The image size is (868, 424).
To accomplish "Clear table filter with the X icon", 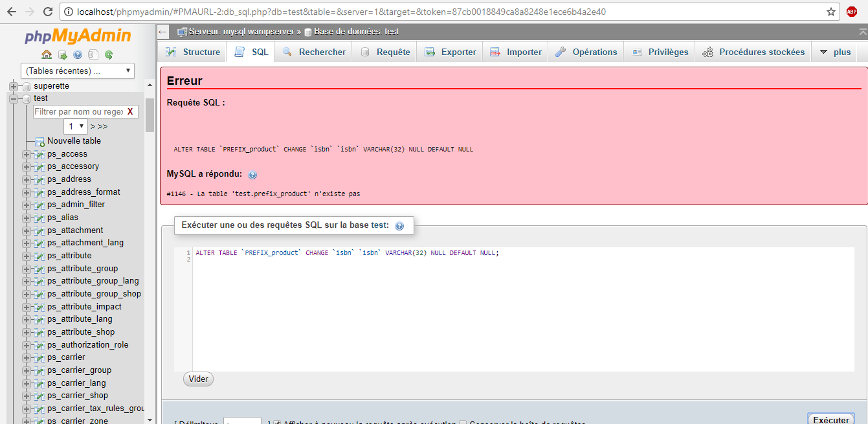I will pos(130,112).
